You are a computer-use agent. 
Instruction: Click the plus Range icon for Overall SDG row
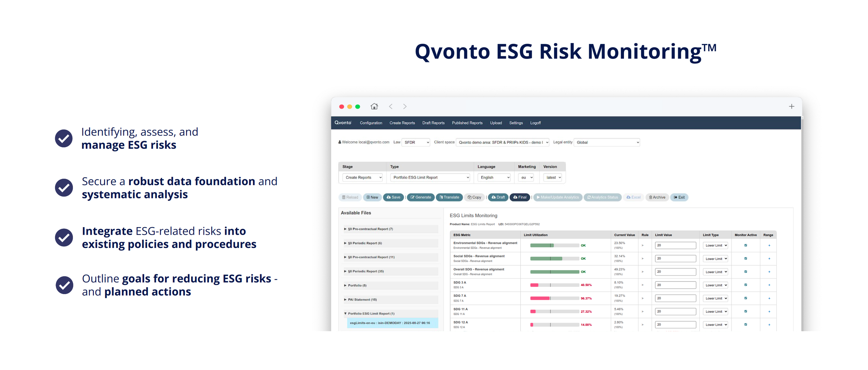point(769,272)
